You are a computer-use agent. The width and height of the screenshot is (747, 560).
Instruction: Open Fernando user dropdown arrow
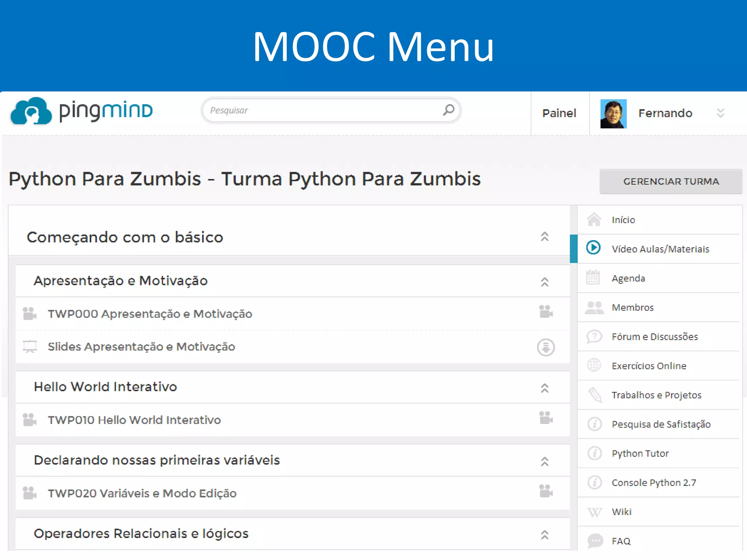(720, 113)
